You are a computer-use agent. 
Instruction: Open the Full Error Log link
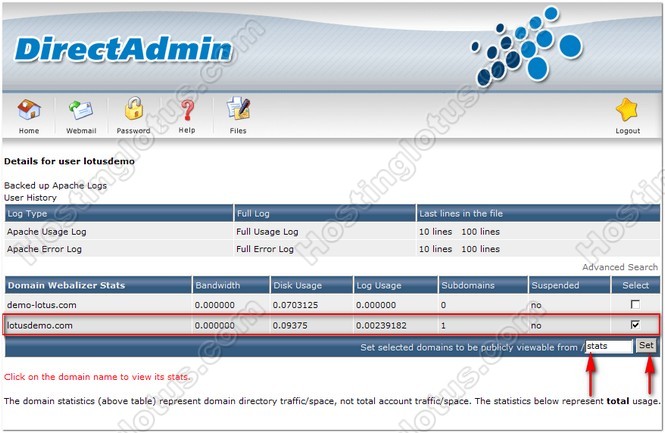(265, 249)
